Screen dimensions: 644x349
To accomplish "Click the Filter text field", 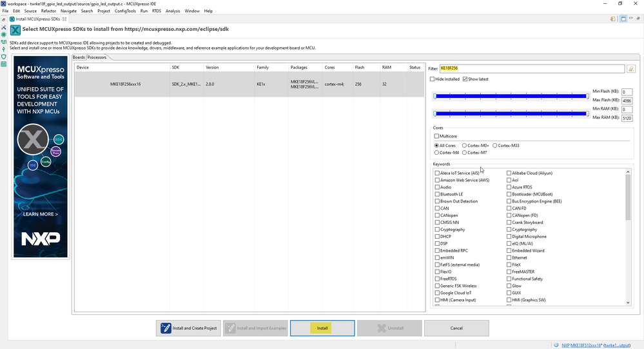I will [532, 68].
